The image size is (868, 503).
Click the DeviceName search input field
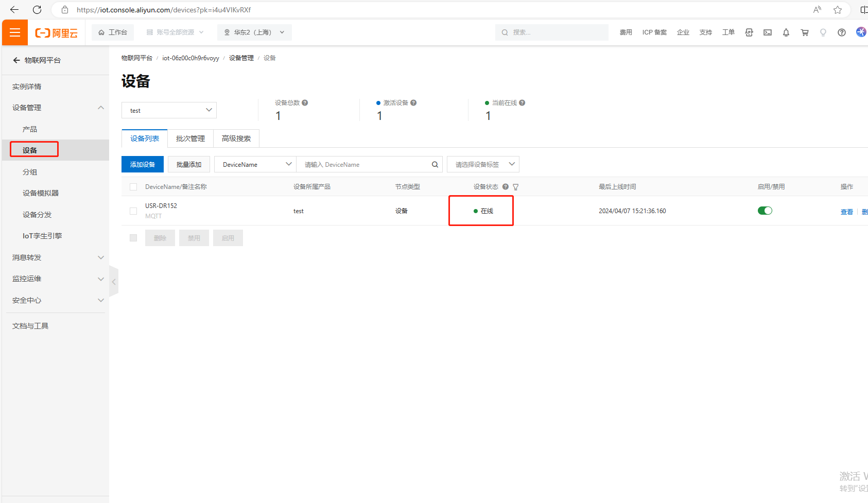[x=366, y=165]
